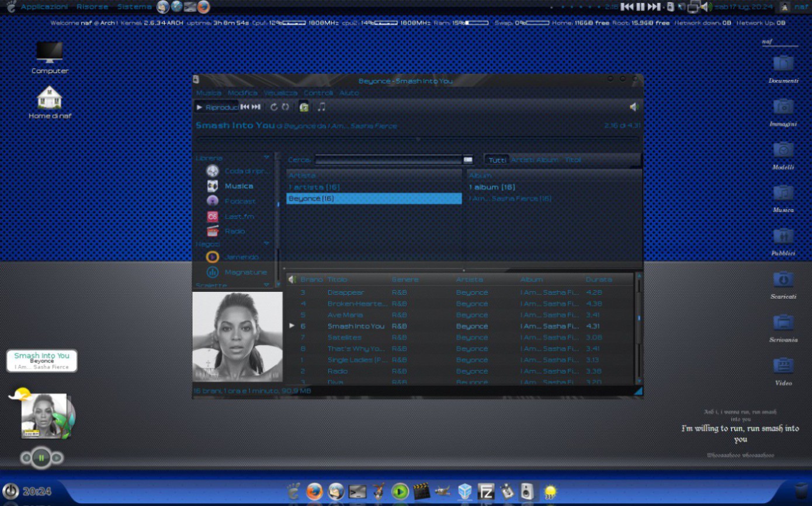Click previous track in top panel applet

[x=627, y=6]
